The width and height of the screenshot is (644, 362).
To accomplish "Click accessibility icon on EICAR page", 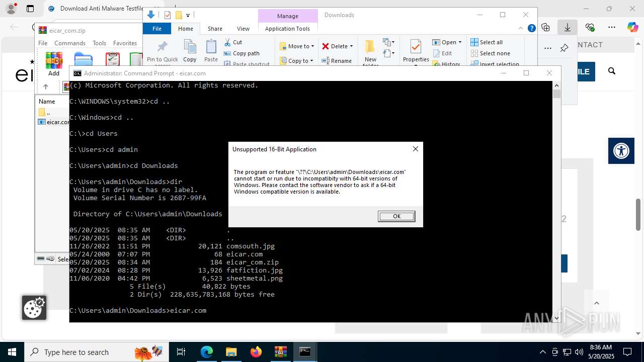I will [621, 151].
